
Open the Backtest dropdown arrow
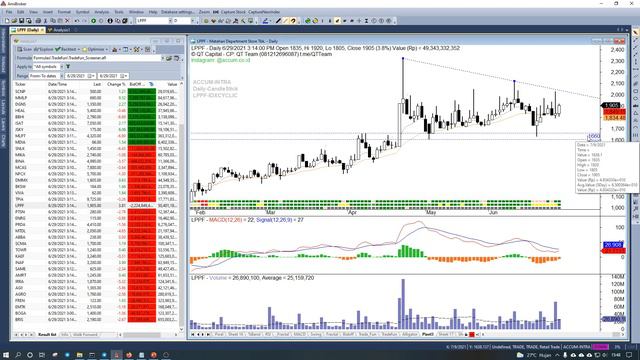pyautogui.click(x=78, y=49)
